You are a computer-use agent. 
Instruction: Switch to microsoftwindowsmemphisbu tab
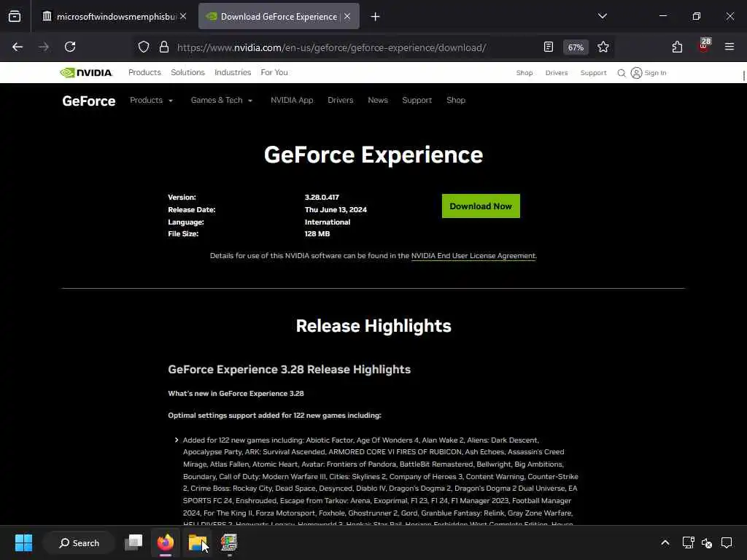pyautogui.click(x=115, y=17)
